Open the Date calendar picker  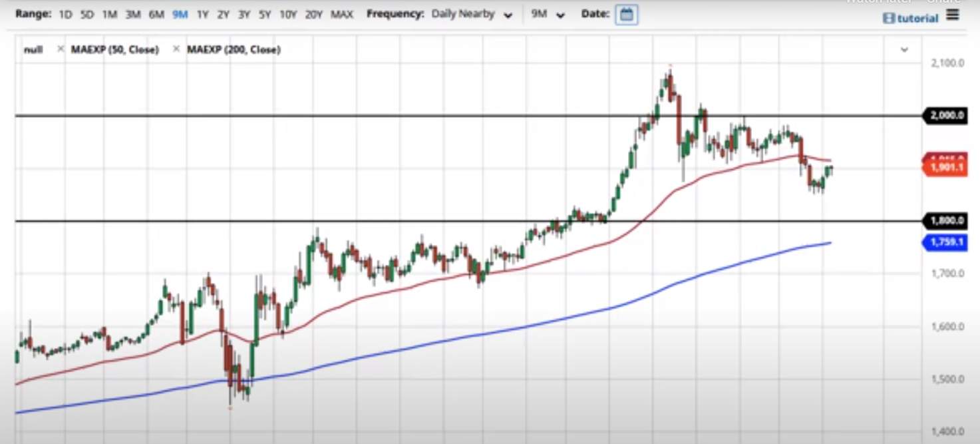pos(627,14)
